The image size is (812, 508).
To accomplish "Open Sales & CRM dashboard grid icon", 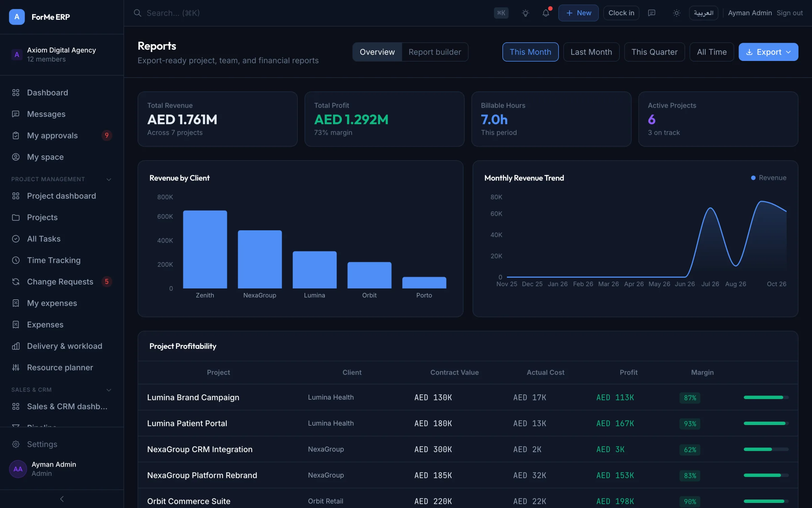I will point(16,406).
